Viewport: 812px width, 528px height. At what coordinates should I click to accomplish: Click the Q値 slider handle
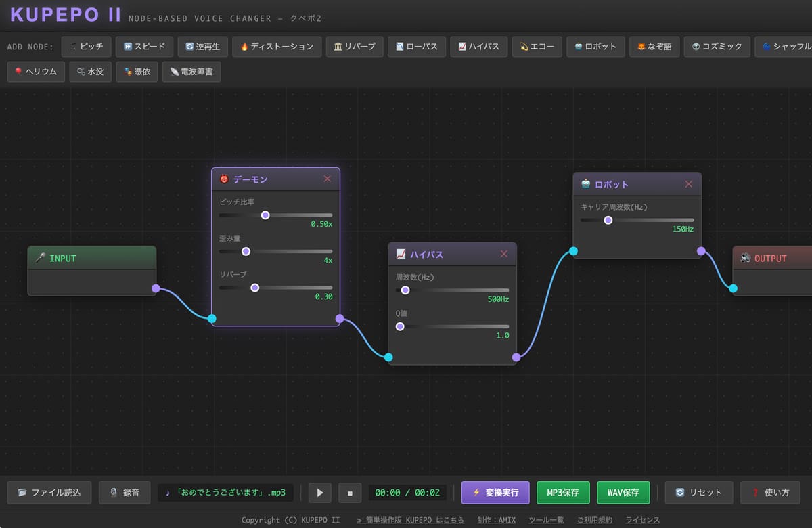pyautogui.click(x=400, y=326)
